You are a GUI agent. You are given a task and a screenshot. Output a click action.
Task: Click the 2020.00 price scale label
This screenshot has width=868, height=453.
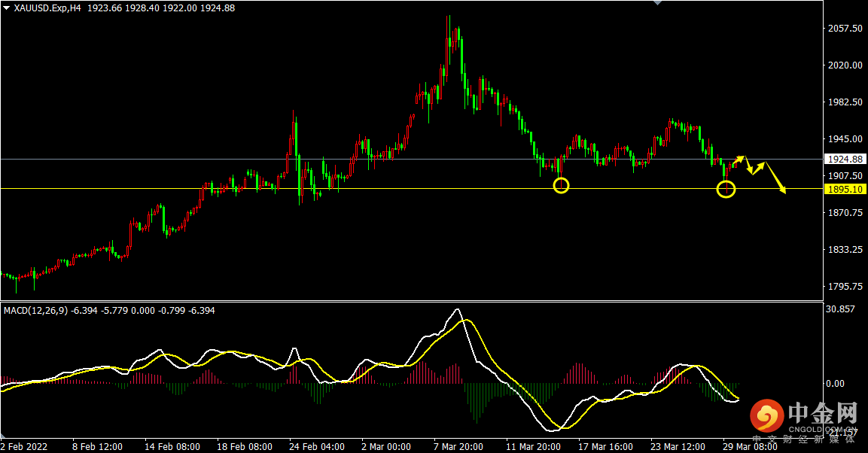(845, 65)
